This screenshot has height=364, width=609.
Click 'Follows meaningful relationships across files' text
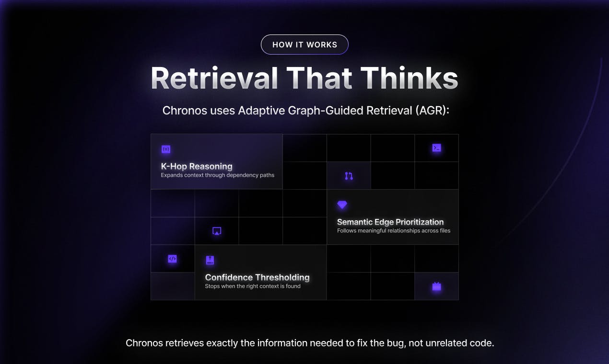[x=394, y=231]
